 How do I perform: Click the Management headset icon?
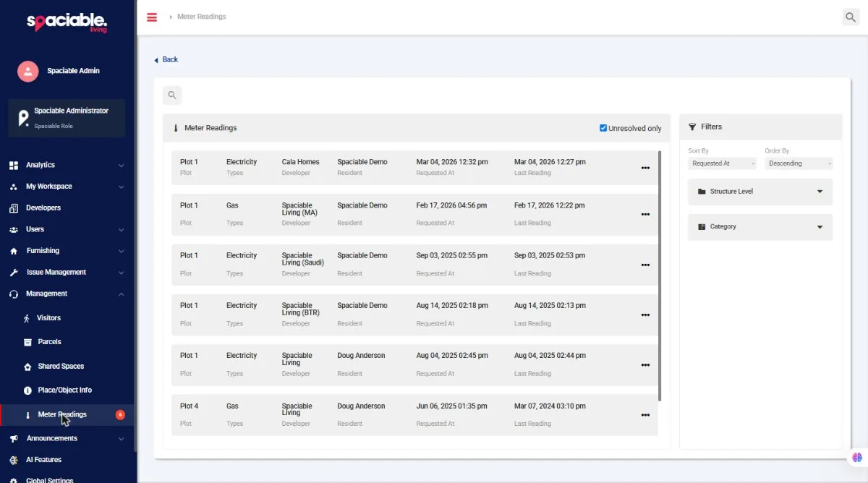14,294
